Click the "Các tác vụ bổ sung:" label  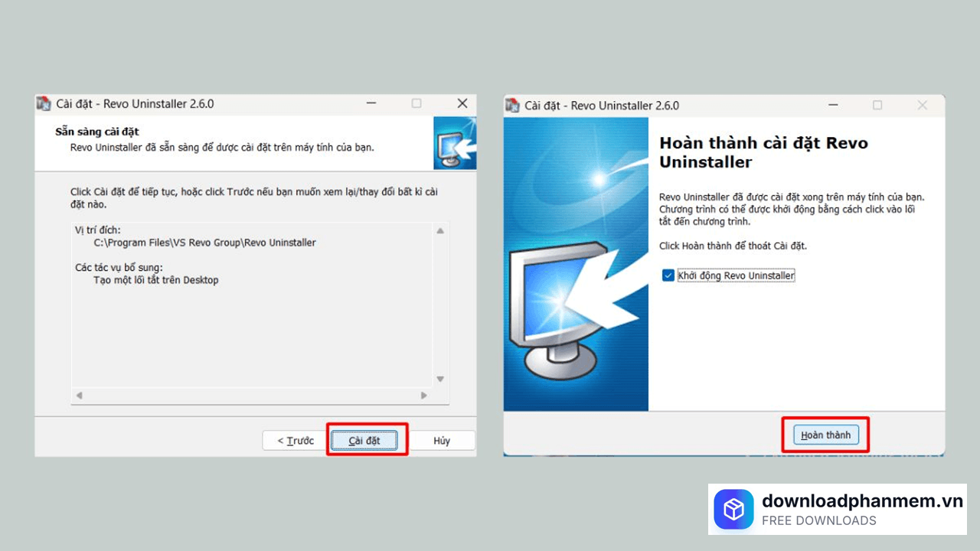point(119,268)
